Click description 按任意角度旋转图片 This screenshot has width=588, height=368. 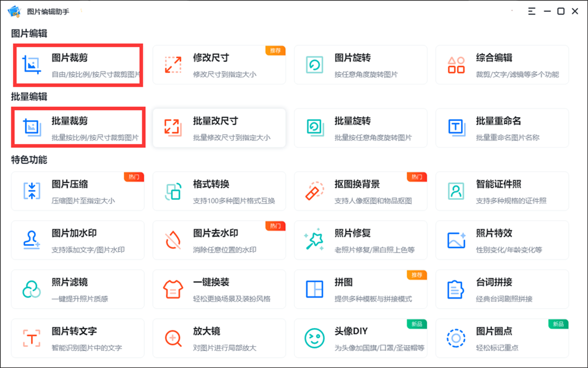point(366,75)
